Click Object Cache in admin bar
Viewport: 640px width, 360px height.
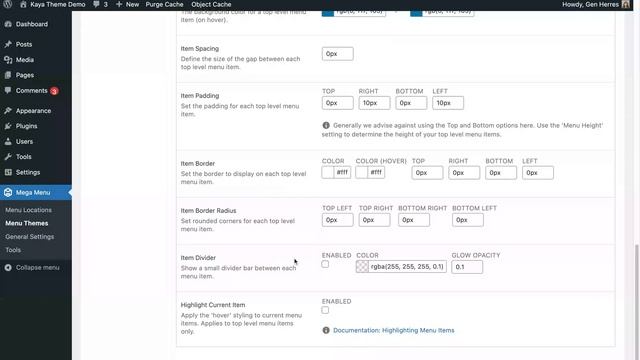(x=211, y=4)
